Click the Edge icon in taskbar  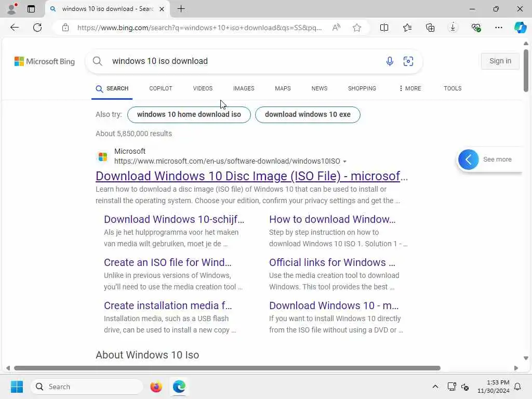pos(179,387)
